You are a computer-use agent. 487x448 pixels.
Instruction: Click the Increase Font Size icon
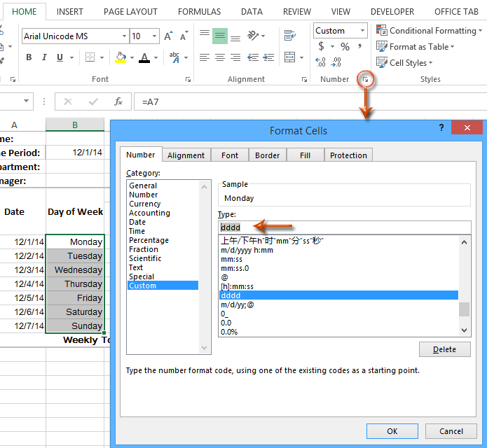(168, 36)
